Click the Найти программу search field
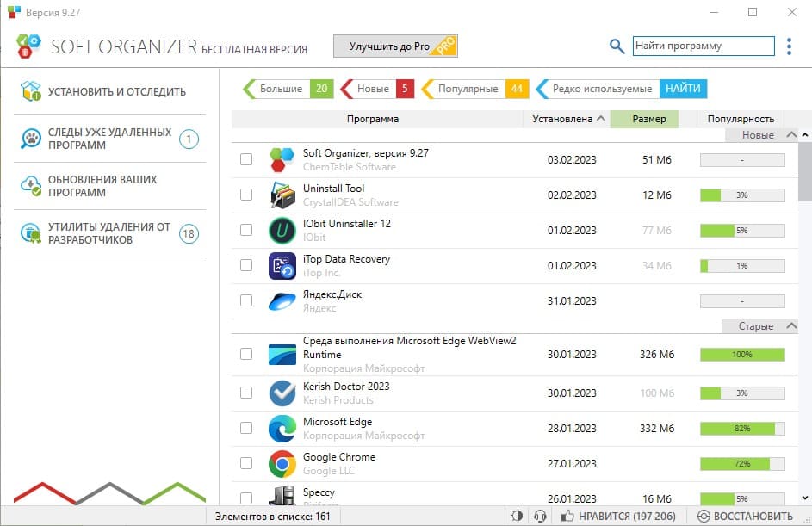Image resolution: width=812 pixels, height=526 pixels. [x=704, y=46]
